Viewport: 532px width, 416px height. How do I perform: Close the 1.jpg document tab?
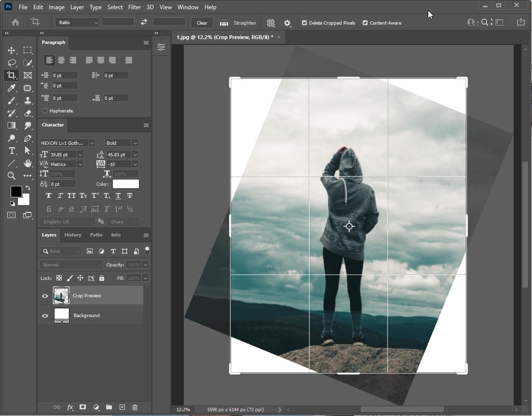(x=279, y=37)
